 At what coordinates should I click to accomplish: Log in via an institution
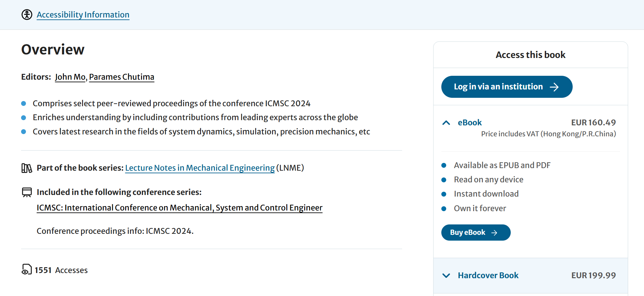(x=507, y=87)
